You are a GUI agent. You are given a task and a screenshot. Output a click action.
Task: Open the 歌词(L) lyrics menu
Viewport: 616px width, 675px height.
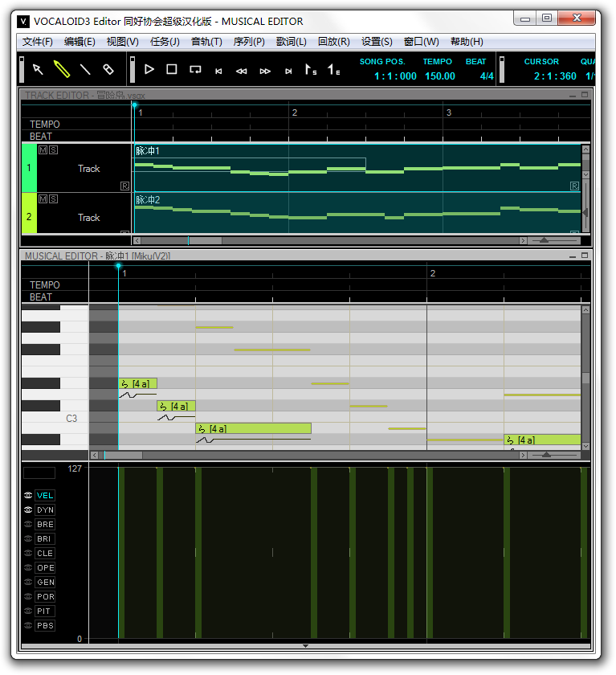(x=291, y=42)
